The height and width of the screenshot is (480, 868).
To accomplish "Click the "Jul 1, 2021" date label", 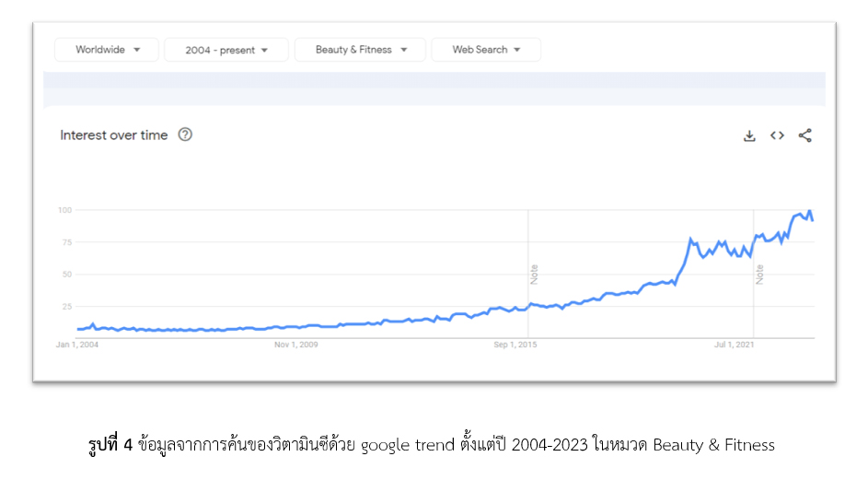I will tap(736, 345).
